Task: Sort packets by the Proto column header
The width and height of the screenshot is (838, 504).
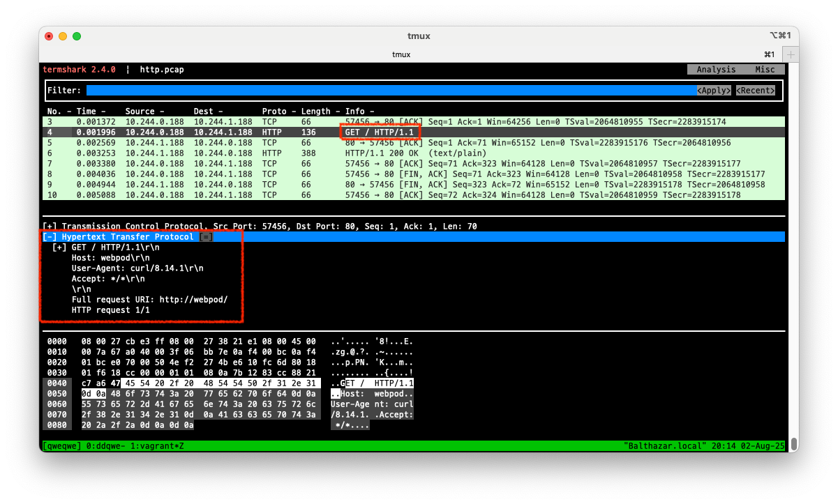Action: [x=279, y=112]
